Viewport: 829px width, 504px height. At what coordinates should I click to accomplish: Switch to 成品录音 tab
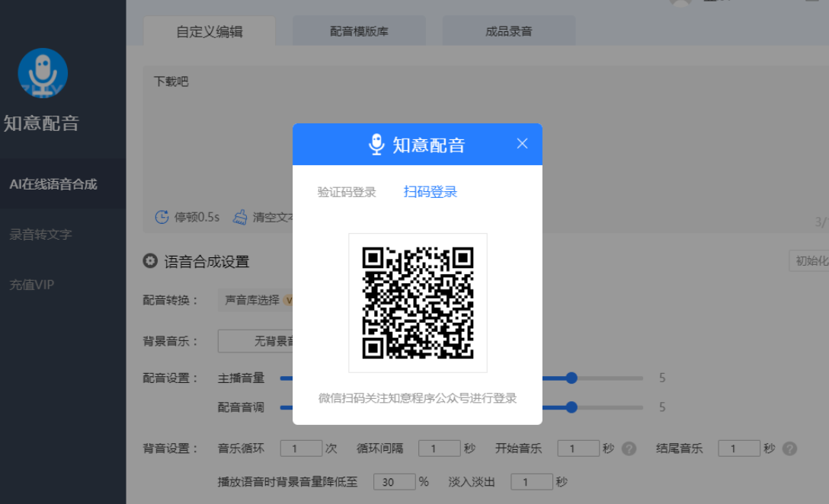coord(509,31)
